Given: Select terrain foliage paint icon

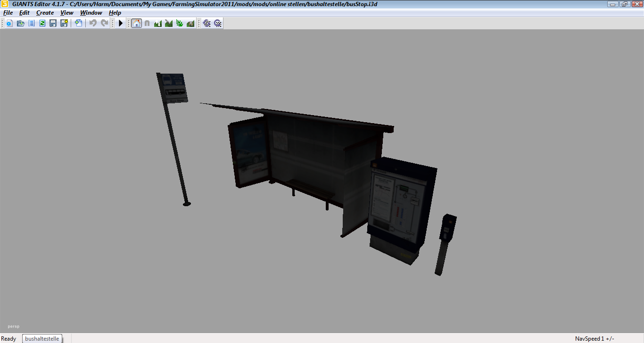Looking at the screenshot, I should [180, 23].
